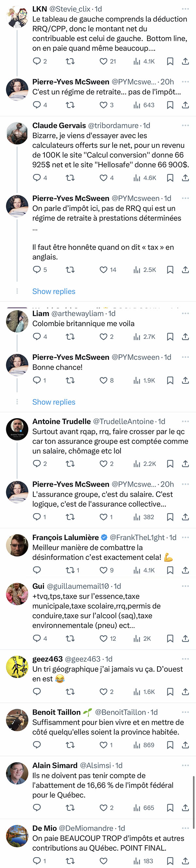This screenshot has width=196, height=868.
Task: Like Alain Simard's tweet about abattement
Action: tap(103, 808)
